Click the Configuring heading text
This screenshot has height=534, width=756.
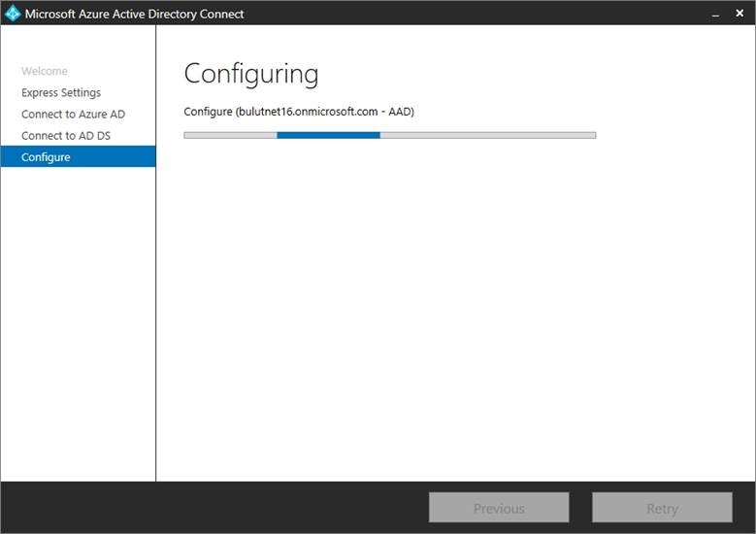point(251,75)
